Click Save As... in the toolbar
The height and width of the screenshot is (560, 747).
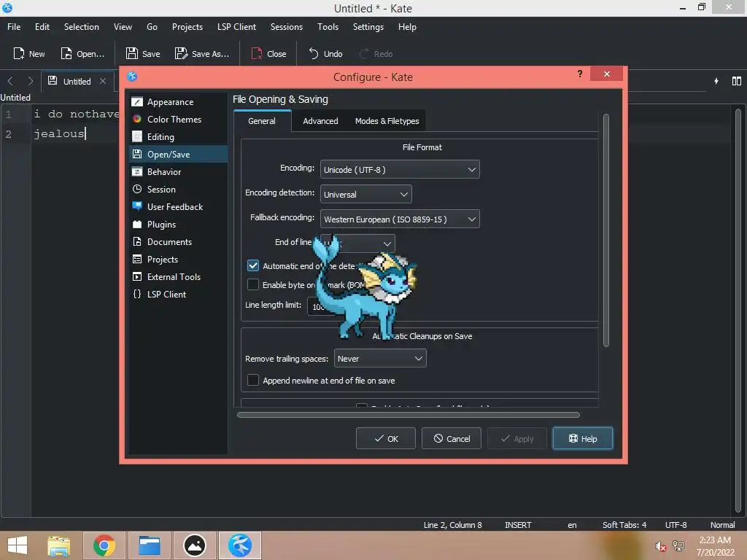coord(202,54)
